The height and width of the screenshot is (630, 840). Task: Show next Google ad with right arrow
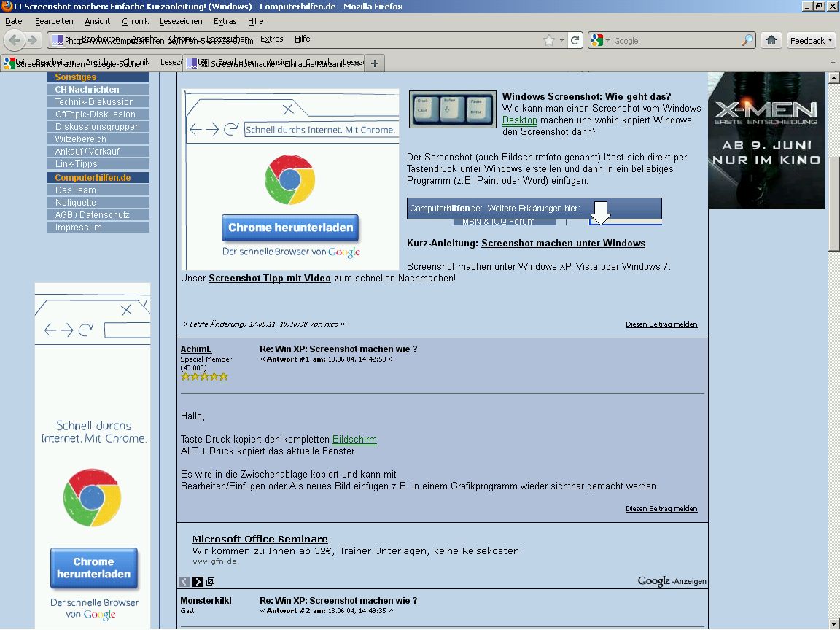pos(198,581)
